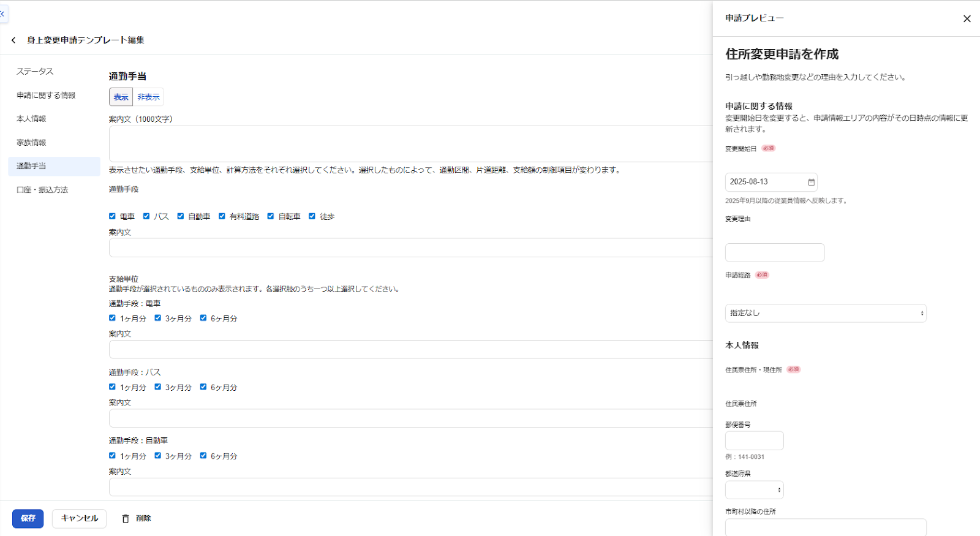The image size is (980, 536).
Task: Collapse sidebar chevron at top-left corner
Action: point(2,13)
